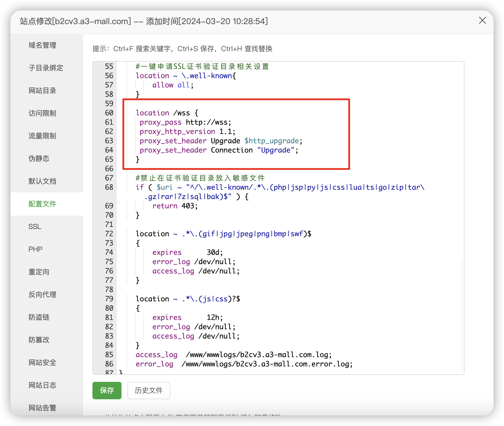Screen dimensions: 504x426
Task: Click the access_log b2cv3.a3-mall.com.log line
Action: click(x=234, y=355)
